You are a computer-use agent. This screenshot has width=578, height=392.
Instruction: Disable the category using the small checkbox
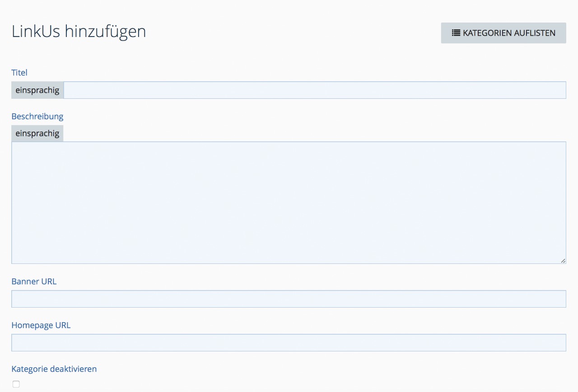point(16,384)
